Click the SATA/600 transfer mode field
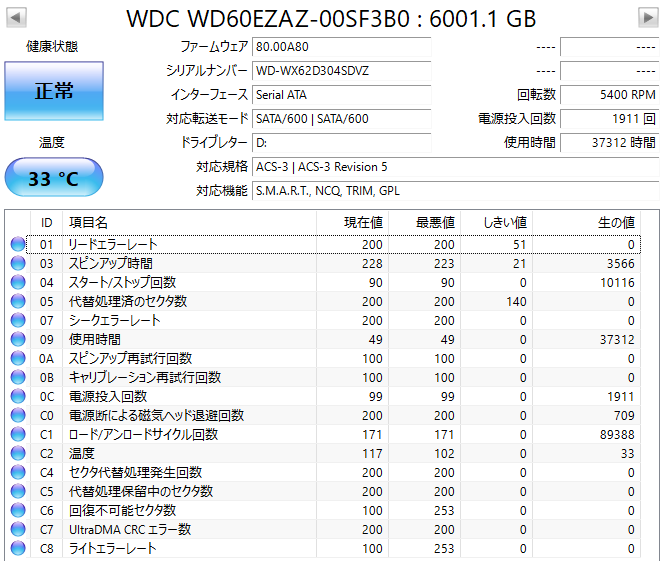 click(x=342, y=119)
